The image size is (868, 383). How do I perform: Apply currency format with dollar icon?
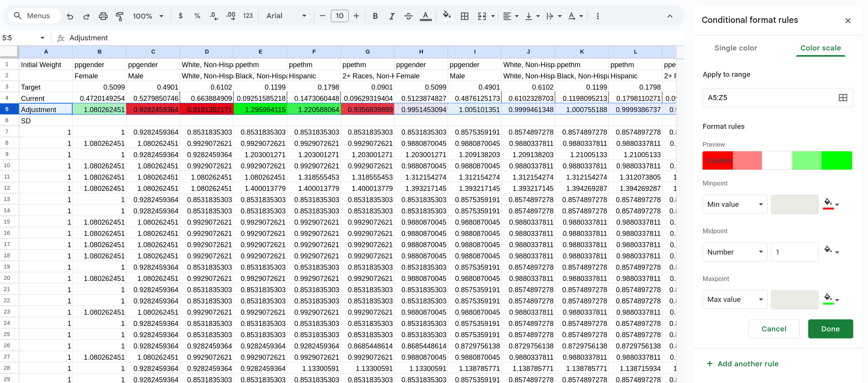pyautogui.click(x=181, y=16)
